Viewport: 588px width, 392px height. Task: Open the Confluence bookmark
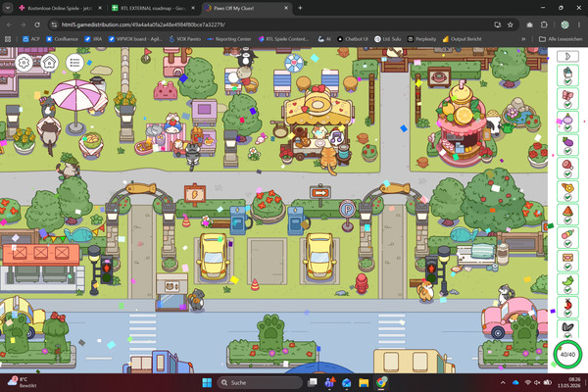(63, 39)
